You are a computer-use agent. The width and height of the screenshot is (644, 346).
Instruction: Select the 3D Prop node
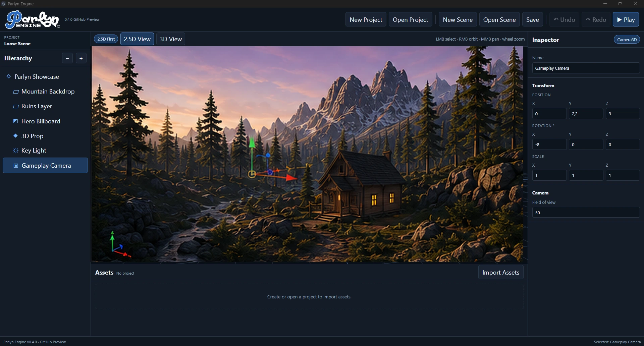pyautogui.click(x=45, y=136)
